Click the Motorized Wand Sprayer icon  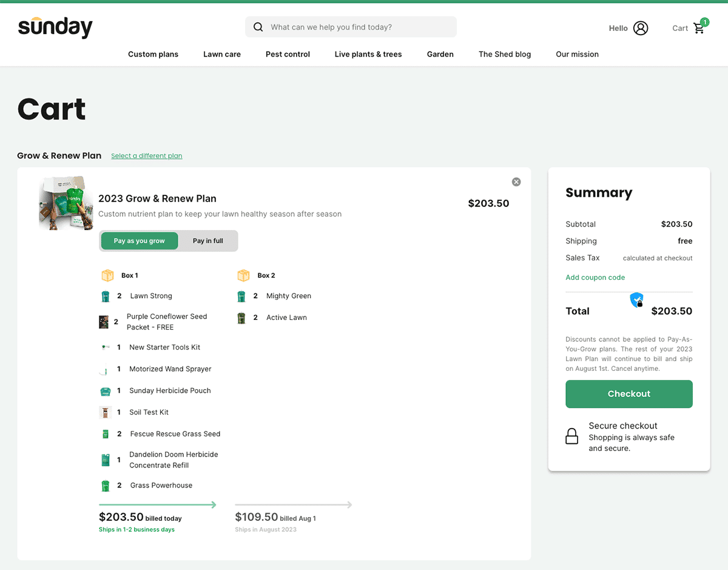click(105, 369)
